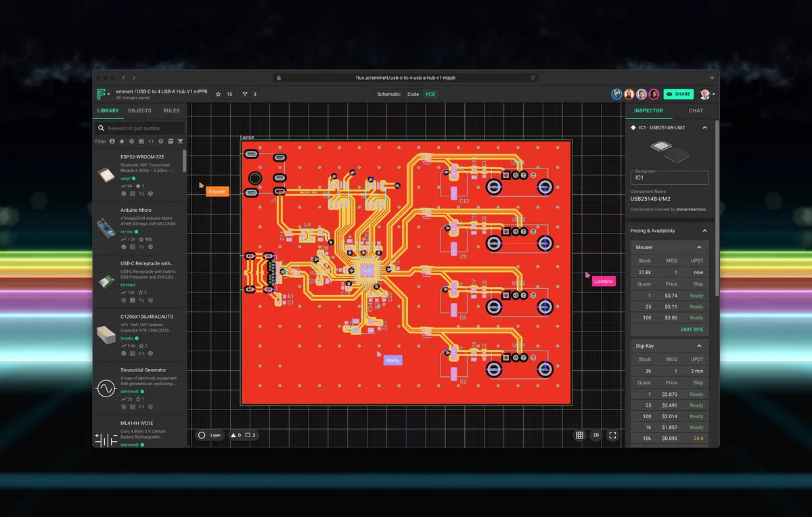Open the OBJECTS tab

[139, 110]
